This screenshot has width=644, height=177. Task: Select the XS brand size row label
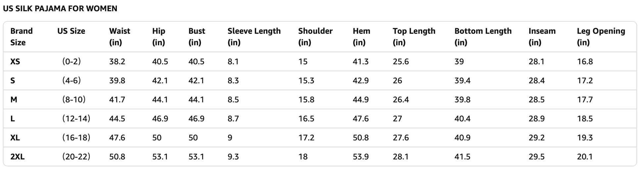coord(15,62)
